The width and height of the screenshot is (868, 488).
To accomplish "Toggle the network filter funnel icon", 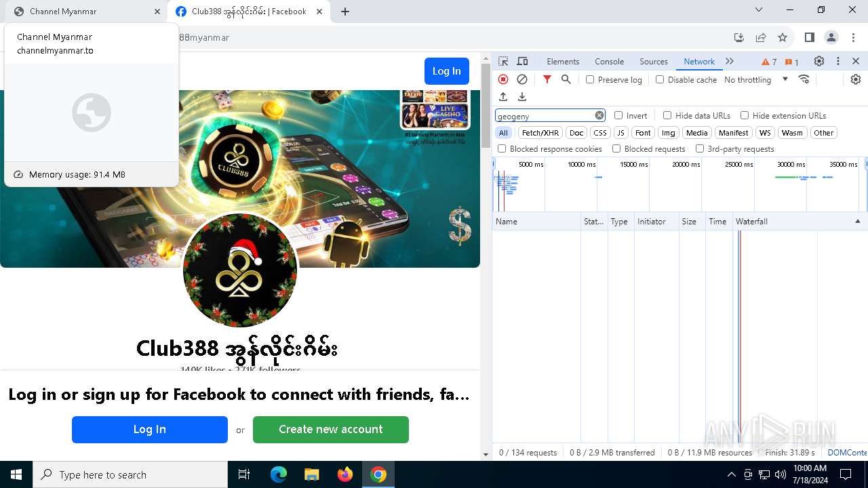I will point(547,79).
